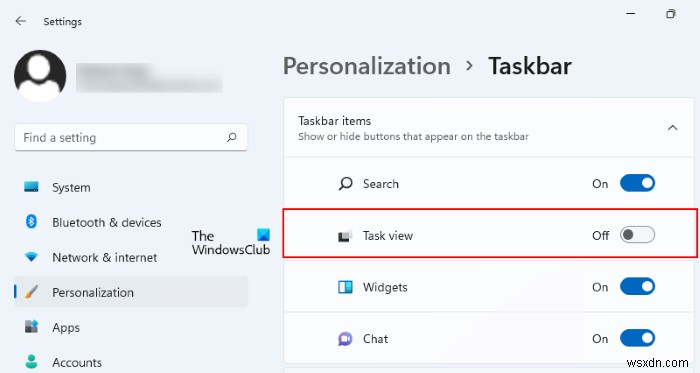Click the Chat label text
Screen dimensions: 700x373
coord(375,339)
